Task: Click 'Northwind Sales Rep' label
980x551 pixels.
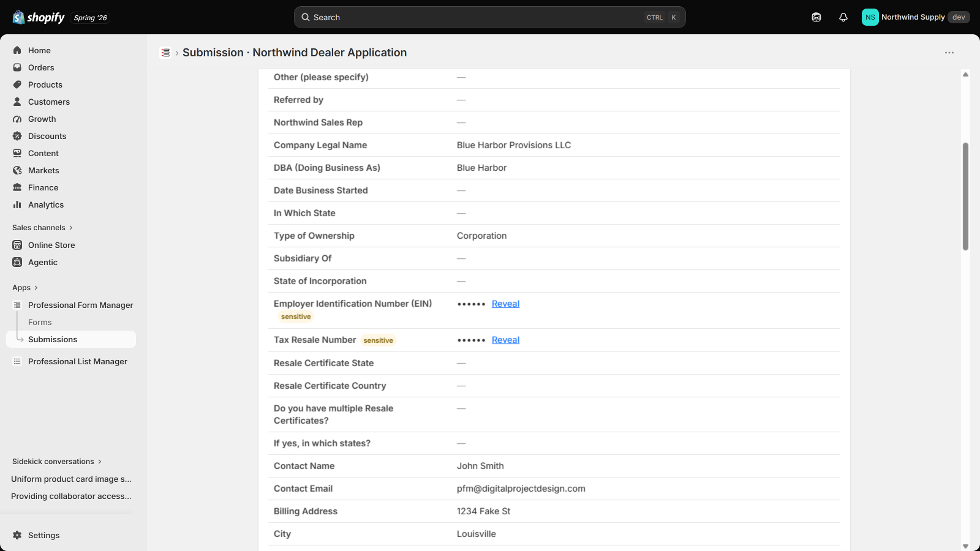Action: pyautogui.click(x=318, y=122)
